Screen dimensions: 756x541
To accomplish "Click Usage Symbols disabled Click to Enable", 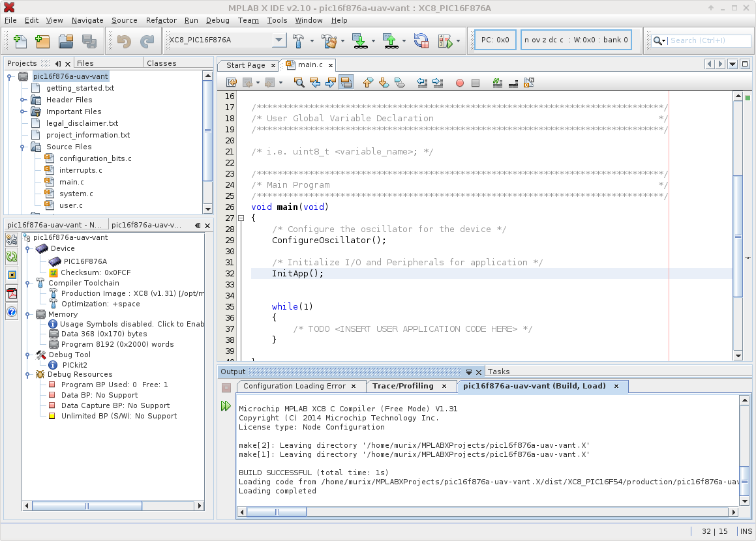I will [x=132, y=324].
